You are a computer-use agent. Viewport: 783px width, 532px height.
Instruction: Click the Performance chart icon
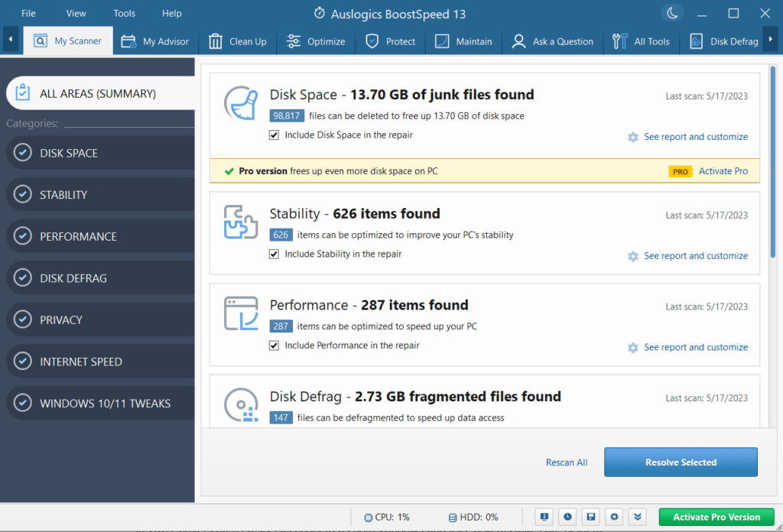(241, 313)
